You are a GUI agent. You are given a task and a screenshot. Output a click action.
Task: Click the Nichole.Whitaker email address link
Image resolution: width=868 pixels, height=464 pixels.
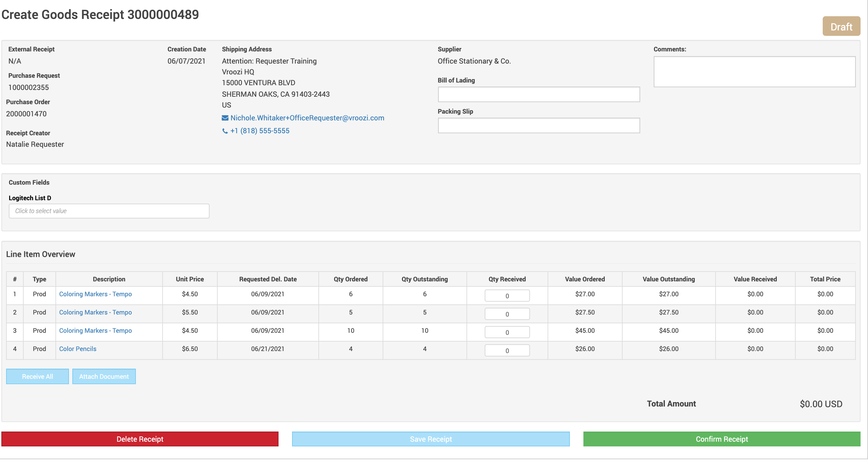pos(307,118)
